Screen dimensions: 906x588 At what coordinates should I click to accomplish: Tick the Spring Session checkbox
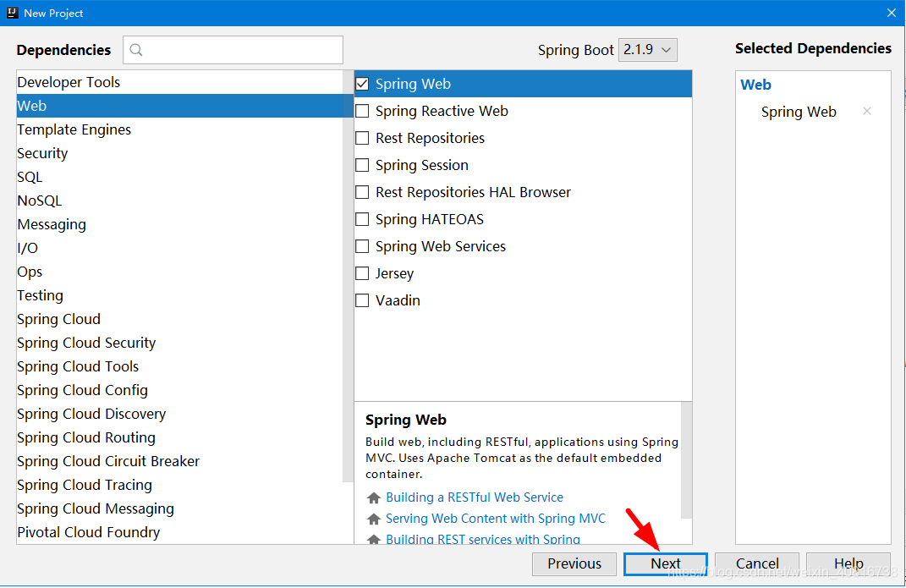coord(362,165)
